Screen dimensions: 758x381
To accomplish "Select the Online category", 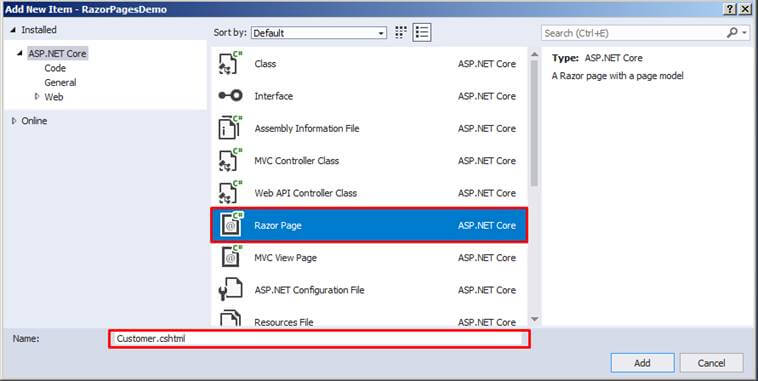I will click(34, 121).
